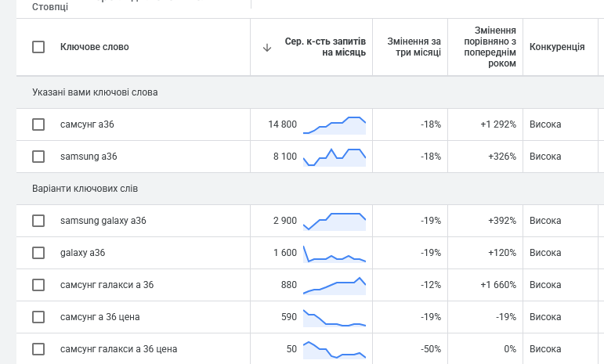This screenshot has width=604, height=364.
Task: Mark the galaxy a36 keyword checkbox
Action: tap(38, 253)
